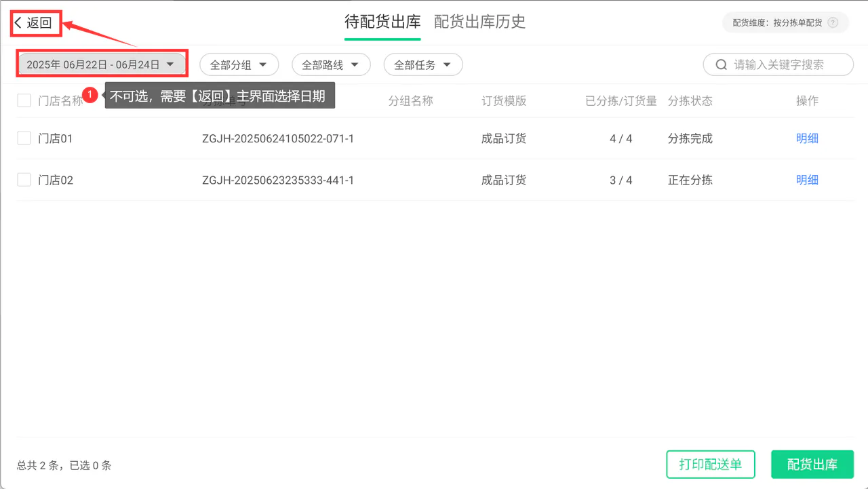Screen dimensions: 868x489
Task: Click the 分组名称 column header
Action: [x=411, y=101]
